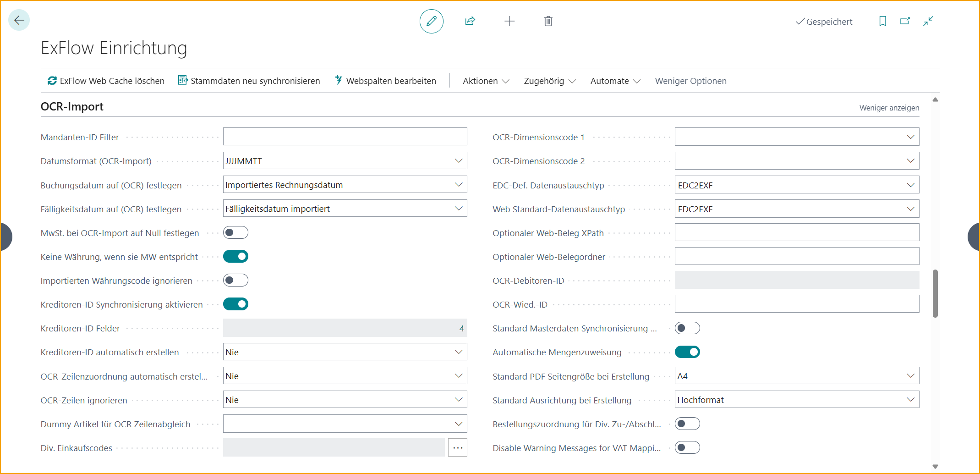Create new record with plus icon
This screenshot has width=980, height=474.
click(x=509, y=21)
